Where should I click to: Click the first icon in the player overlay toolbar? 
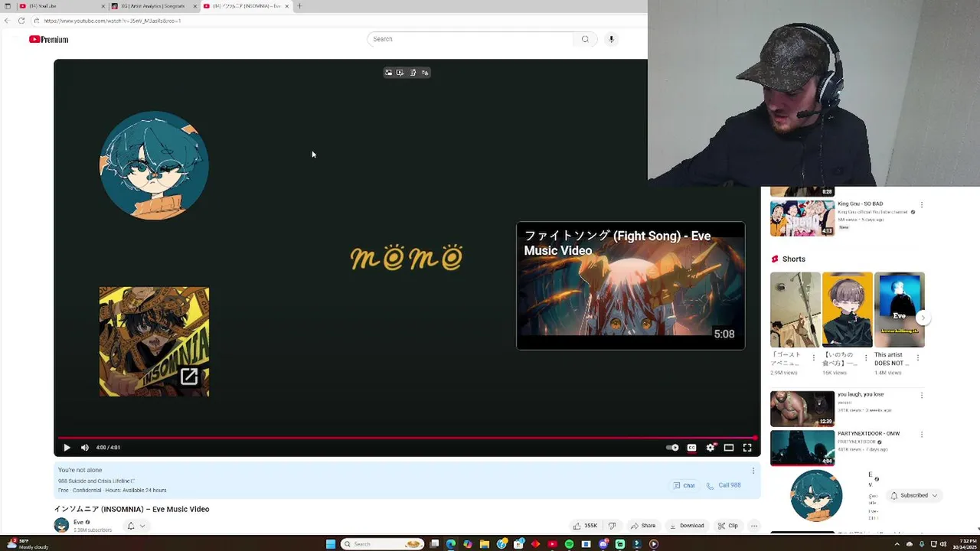click(x=389, y=73)
